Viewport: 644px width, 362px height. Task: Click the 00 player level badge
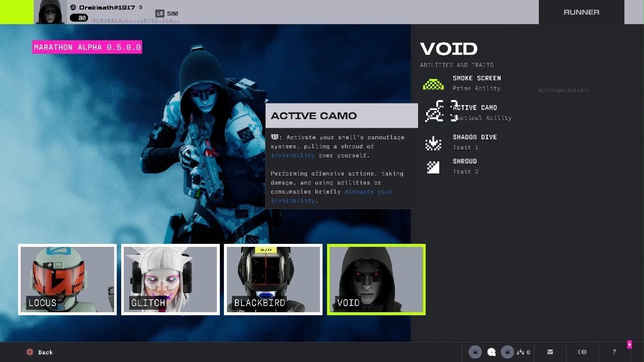pos(79,18)
